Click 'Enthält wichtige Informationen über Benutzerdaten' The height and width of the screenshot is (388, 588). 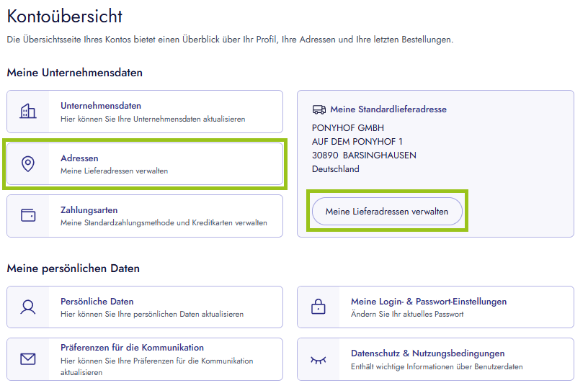437,366
